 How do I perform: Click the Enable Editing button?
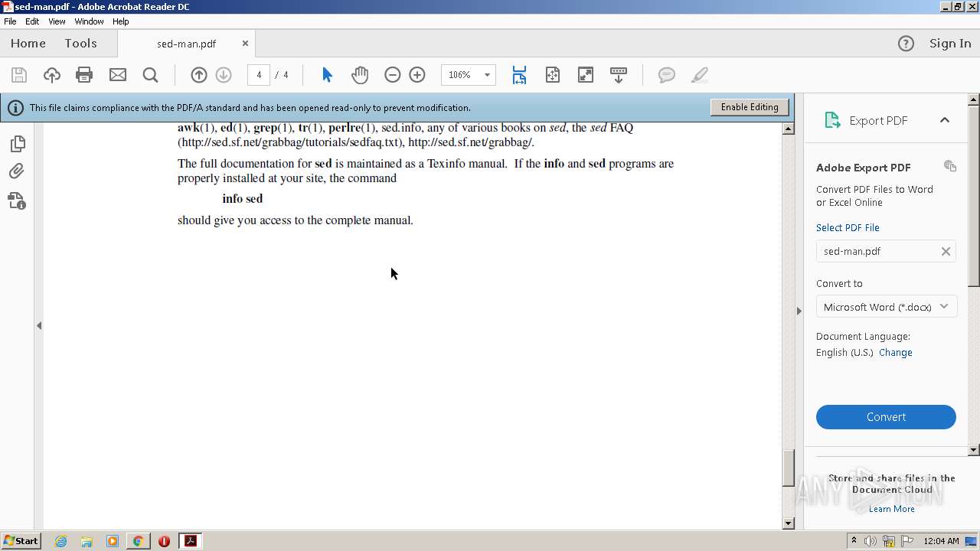[x=750, y=107]
